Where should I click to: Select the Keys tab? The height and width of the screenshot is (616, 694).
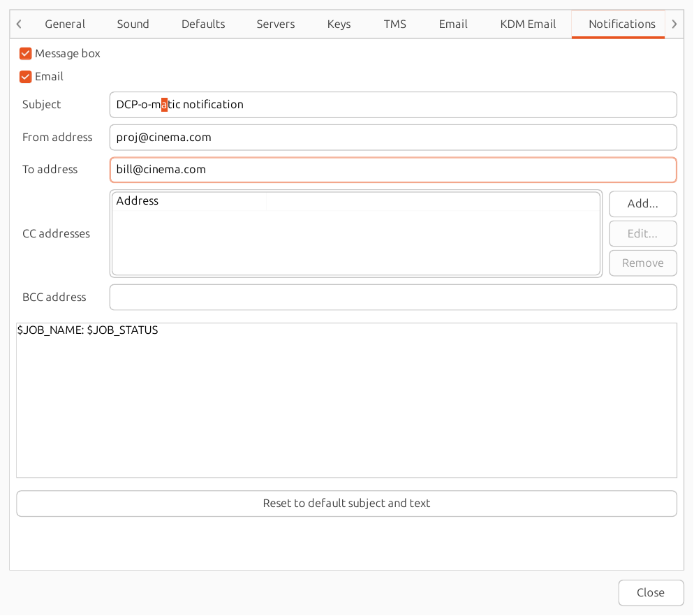click(x=339, y=24)
